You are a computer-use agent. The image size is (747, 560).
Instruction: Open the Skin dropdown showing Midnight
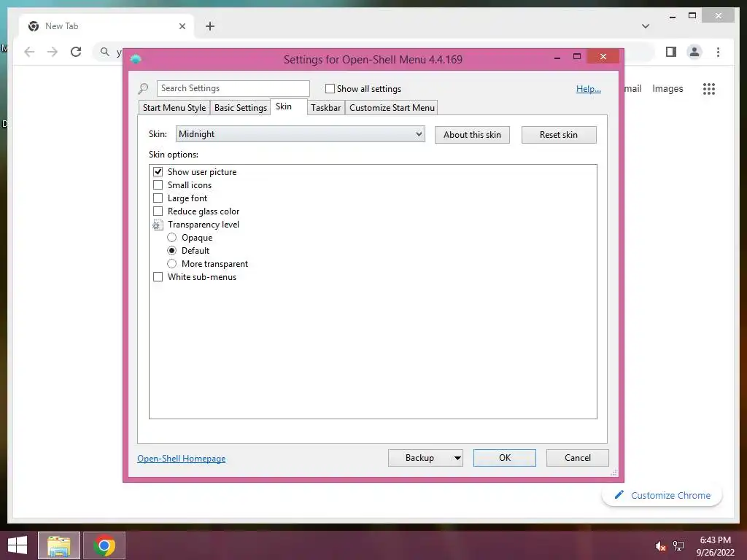(x=300, y=134)
